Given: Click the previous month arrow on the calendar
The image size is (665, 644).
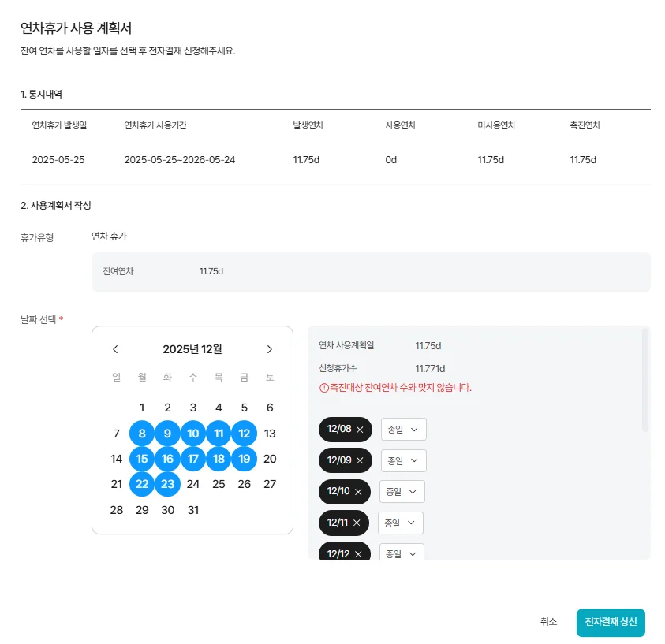Looking at the screenshot, I should click(115, 348).
